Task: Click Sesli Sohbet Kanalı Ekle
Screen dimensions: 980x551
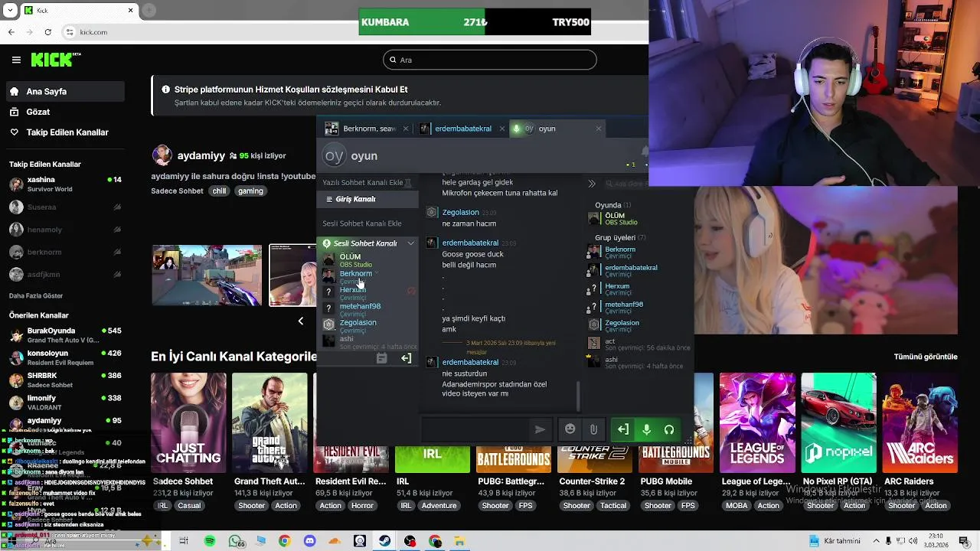Action: tap(361, 223)
